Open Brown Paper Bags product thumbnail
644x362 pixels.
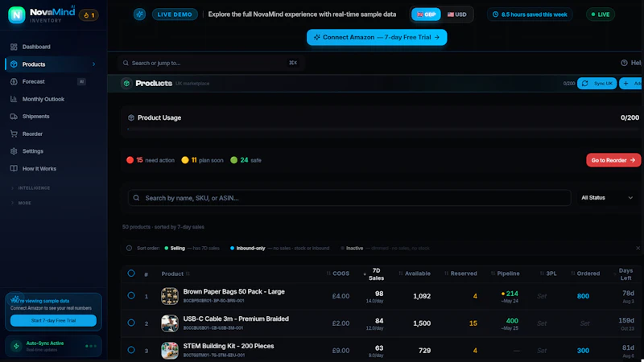170,296
